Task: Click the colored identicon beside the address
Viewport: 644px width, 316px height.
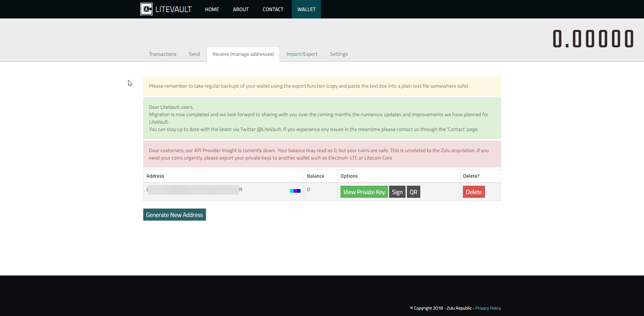Action: pyautogui.click(x=295, y=191)
